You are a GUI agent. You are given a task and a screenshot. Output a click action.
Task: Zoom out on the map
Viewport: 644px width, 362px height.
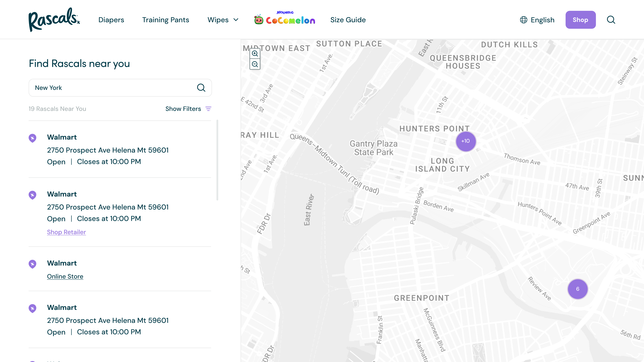[255, 64]
